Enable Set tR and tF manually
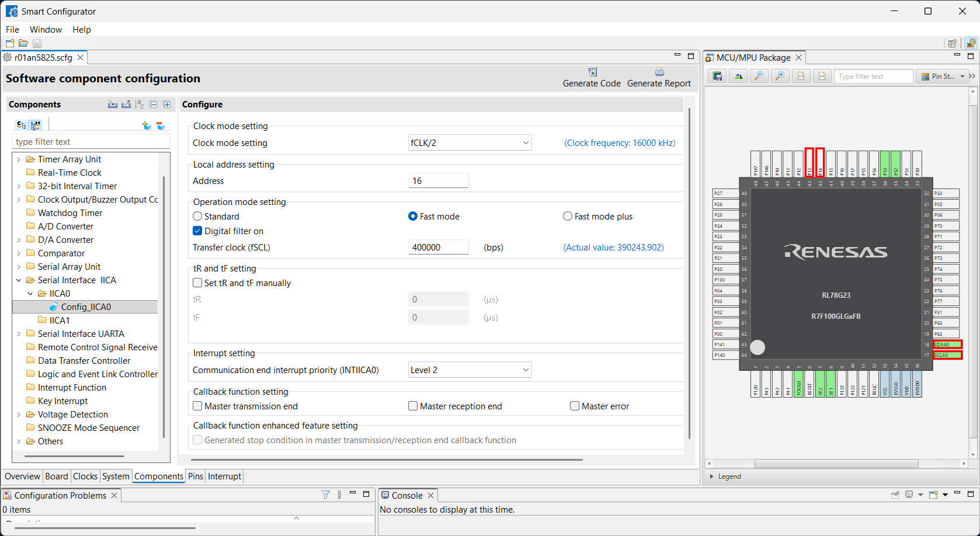The image size is (980, 536). point(197,283)
